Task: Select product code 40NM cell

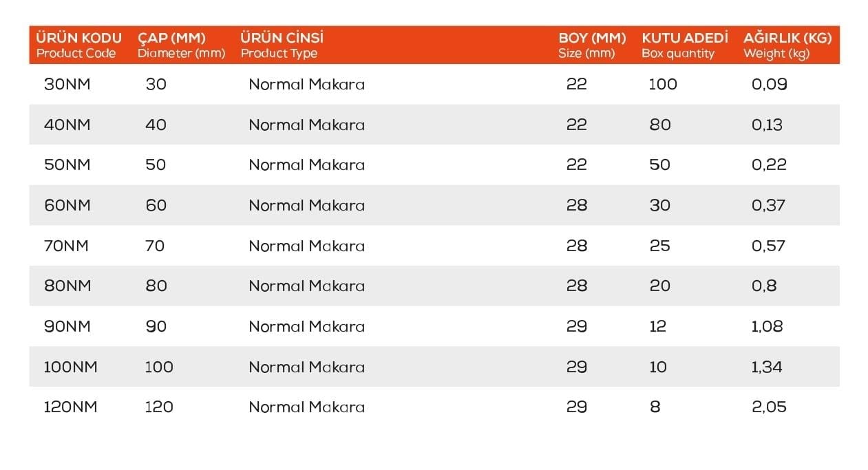Action: (x=67, y=125)
